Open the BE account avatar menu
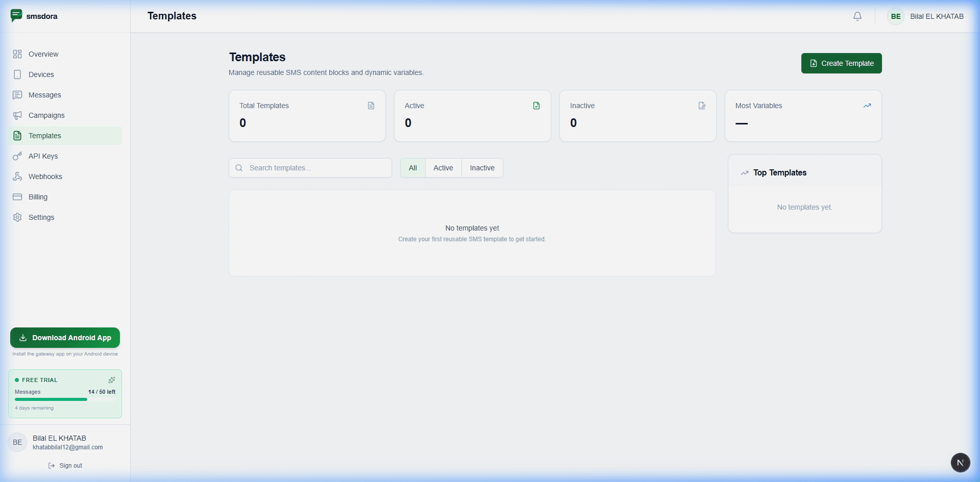The image size is (980, 482). (x=895, y=16)
